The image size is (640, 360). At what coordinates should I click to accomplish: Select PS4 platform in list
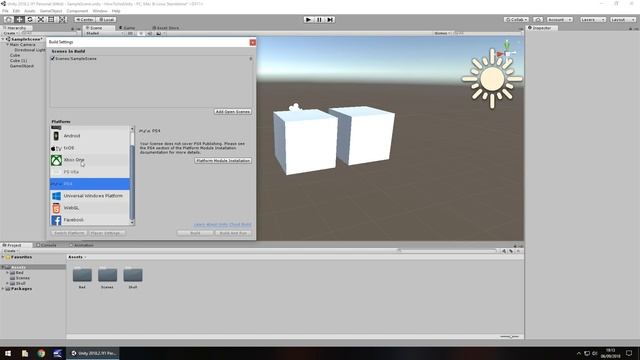tap(90, 184)
